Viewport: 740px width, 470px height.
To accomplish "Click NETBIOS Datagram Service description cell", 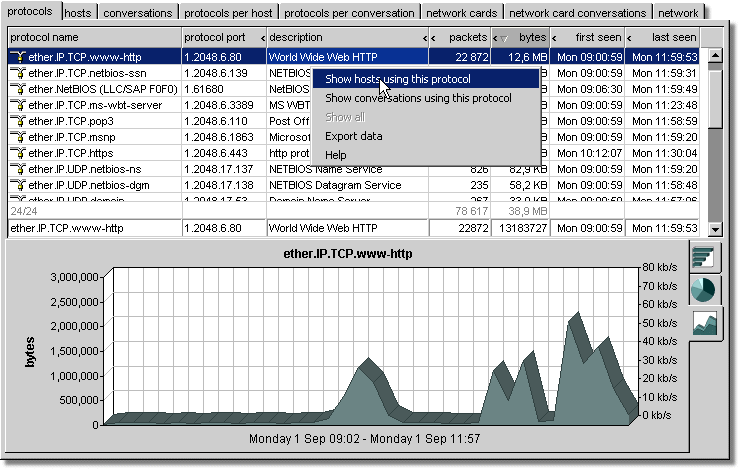I will (x=347, y=185).
